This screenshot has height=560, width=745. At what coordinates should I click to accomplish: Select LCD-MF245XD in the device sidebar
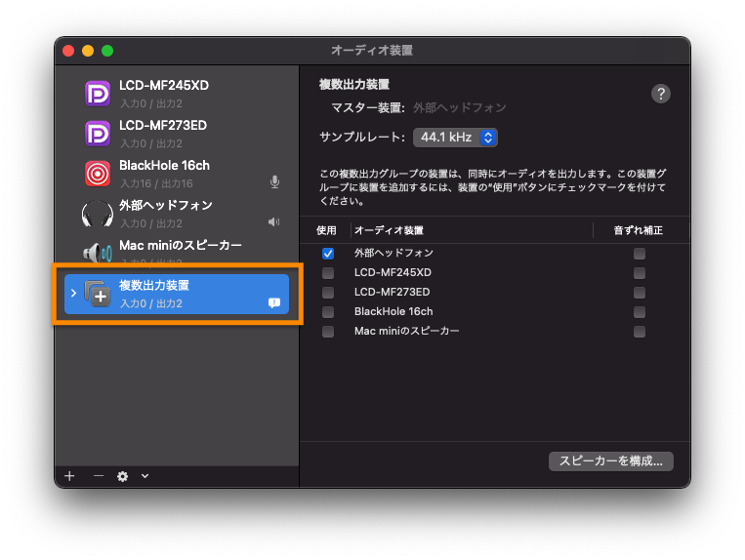pos(177,94)
